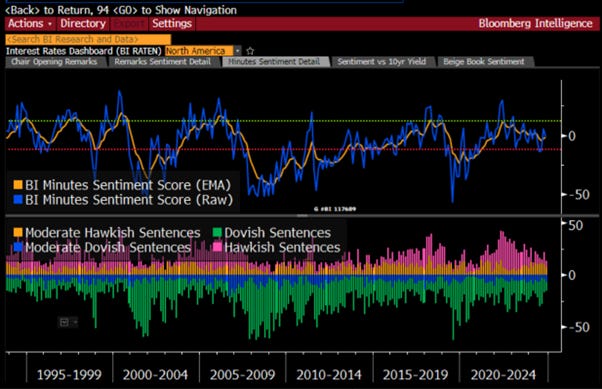Screen dimensions: 602x389
Task: Click the orange EMA legend swatch
Action: point(18,185)
